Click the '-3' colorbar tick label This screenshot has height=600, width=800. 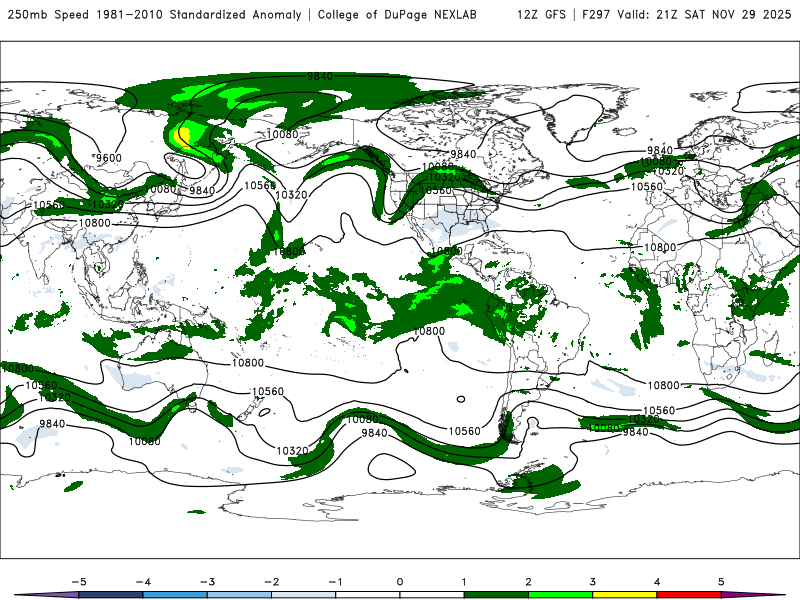pos(207,582)
